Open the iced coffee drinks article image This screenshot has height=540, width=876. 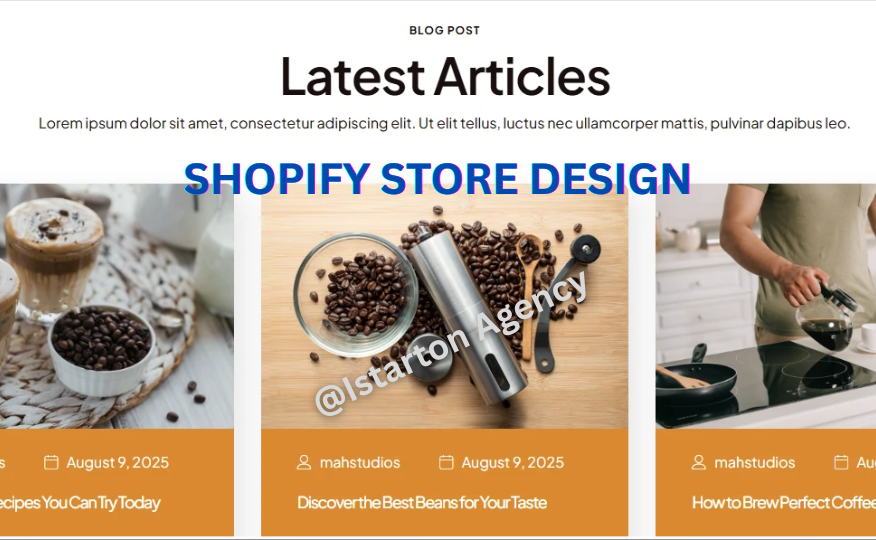117,306
